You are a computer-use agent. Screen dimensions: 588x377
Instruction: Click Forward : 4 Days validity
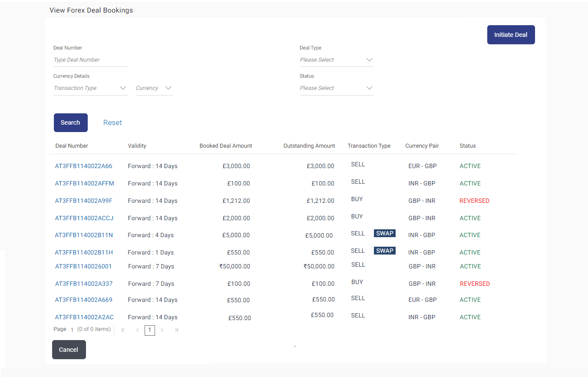tap(151, 235)
